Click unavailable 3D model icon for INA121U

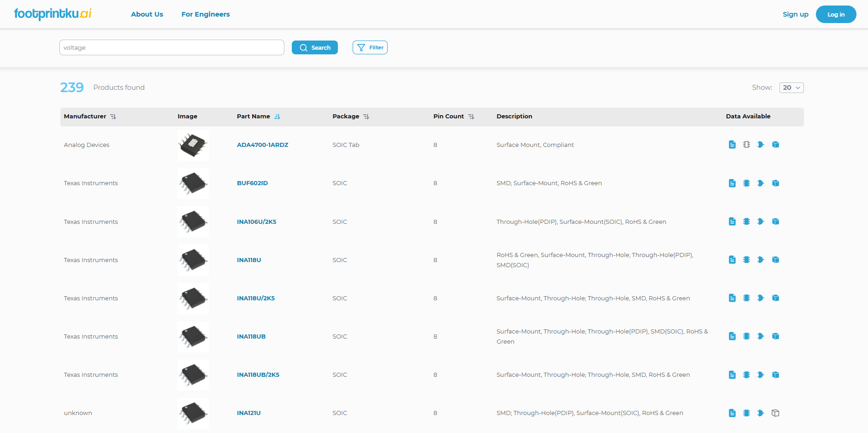(x=775, y=413)
